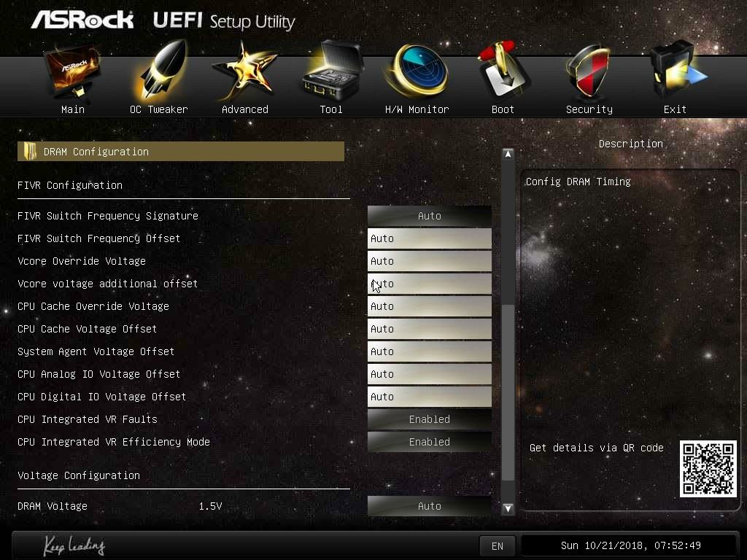The image size is (747, 560).
Task: Open the Advanced star icon
Action: pos(244,71)
